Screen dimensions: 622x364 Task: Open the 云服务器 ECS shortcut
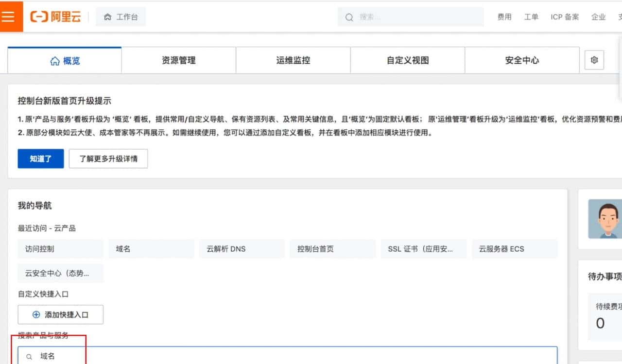click(x=515, y=248)
